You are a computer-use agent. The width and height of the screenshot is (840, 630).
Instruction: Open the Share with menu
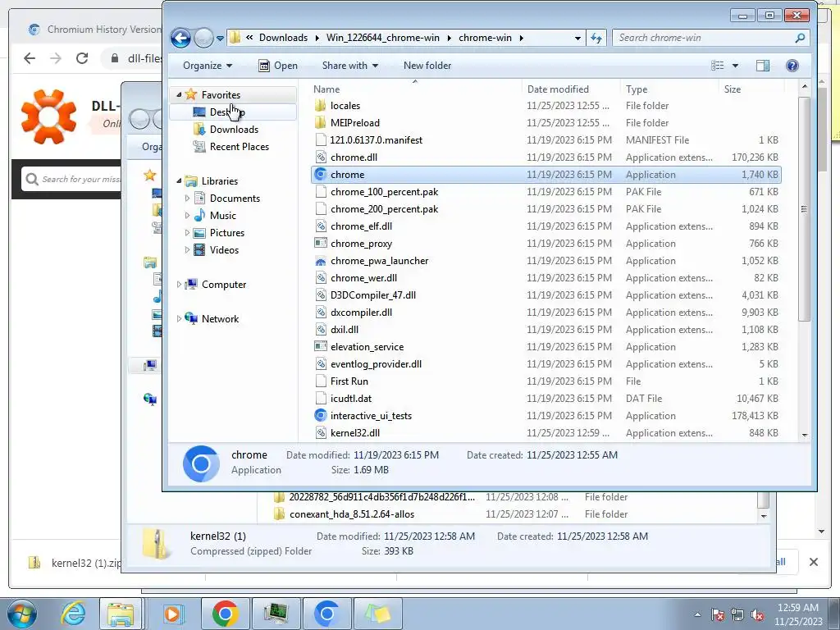[x=349, y=66]
